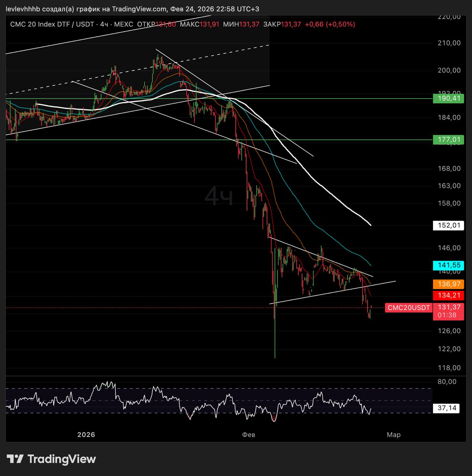Click the red 134,21 price label
The width and height of the screenshot is (472, 476).
point(449,296)
